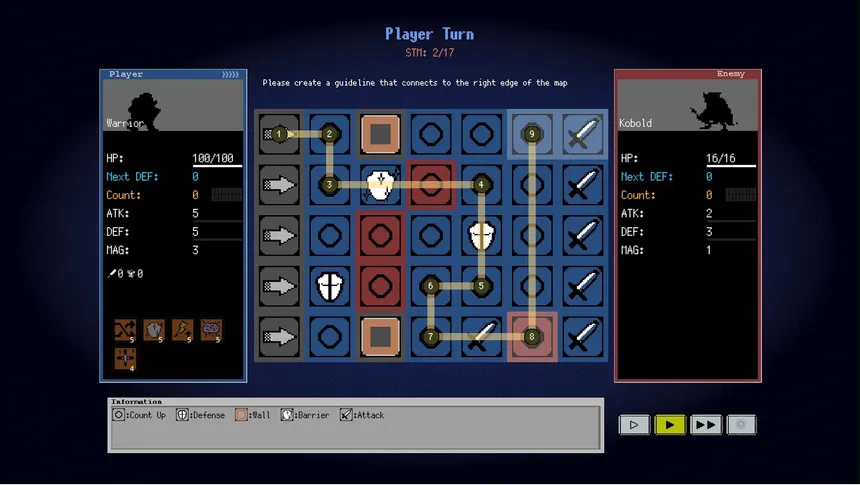Click the Kobold "ATK:" value 2
860x485 pixels.
click(x=709, y=213)
